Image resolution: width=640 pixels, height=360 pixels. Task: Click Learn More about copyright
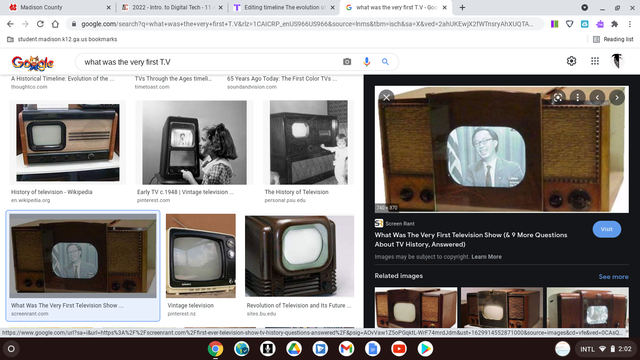tap(486, 257)
